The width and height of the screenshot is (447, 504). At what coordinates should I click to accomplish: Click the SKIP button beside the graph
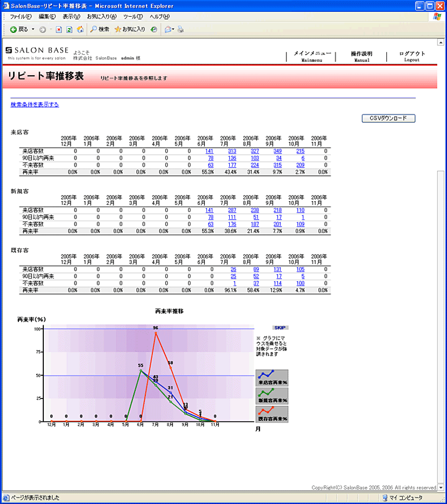coord(280,328)
